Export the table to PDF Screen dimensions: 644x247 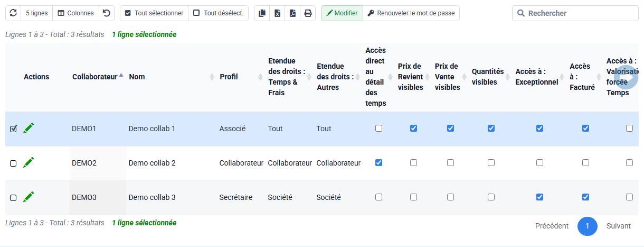293,13
